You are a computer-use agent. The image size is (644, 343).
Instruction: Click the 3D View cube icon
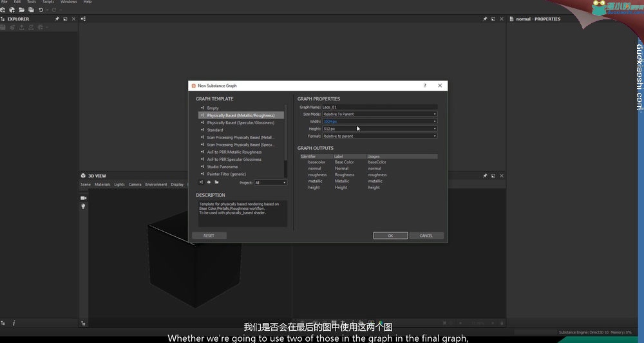tap(83, 176)
